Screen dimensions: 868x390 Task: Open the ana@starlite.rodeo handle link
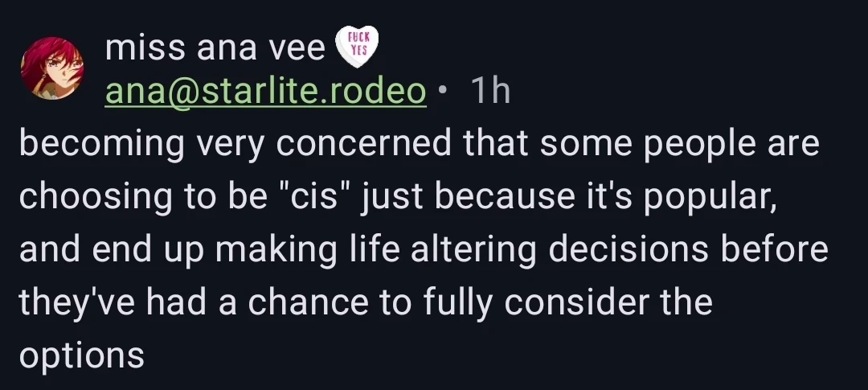point(265,92)
